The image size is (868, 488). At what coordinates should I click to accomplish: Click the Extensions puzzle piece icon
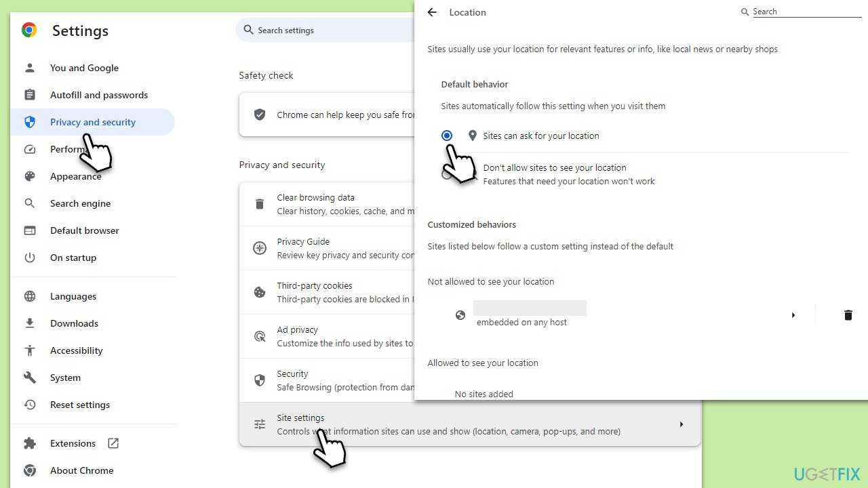pyautogui.click(x=29, y=443)
